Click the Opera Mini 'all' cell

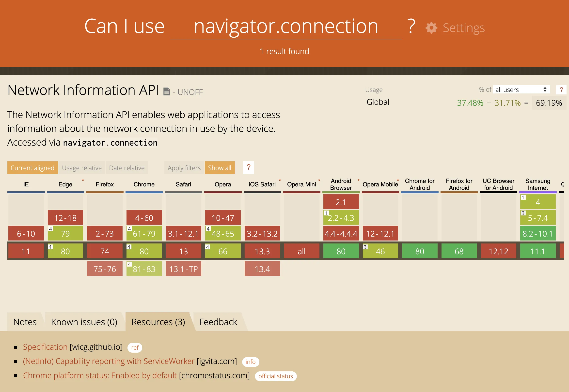pos(302,251)
